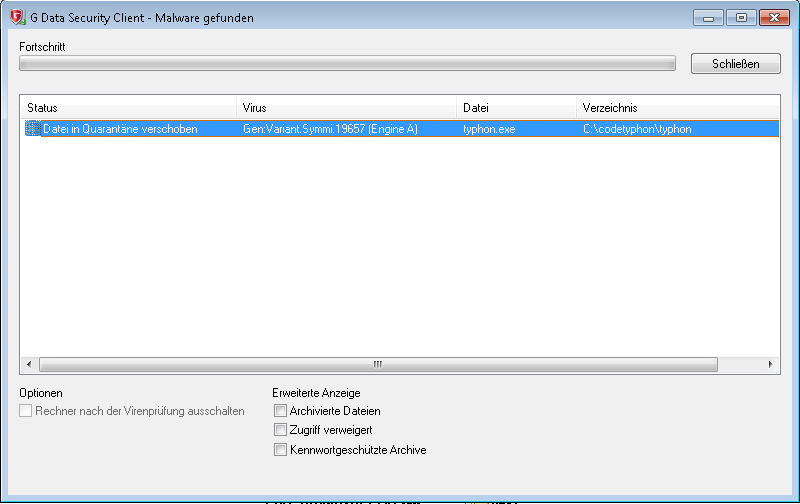Viewport: 800px width, 504px height.
Task: Enable the Archivierte Dateien checkbox
Action: click(x=280, y=411)
